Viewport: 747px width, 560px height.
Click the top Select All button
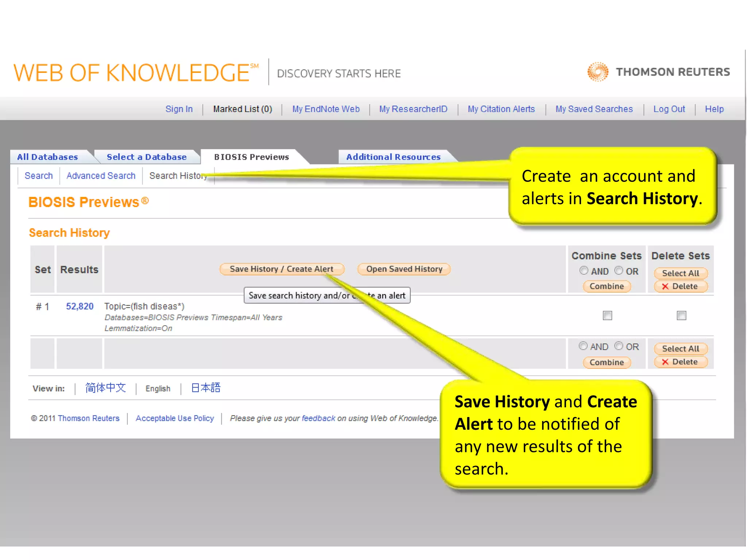click(x=681, y=273)
